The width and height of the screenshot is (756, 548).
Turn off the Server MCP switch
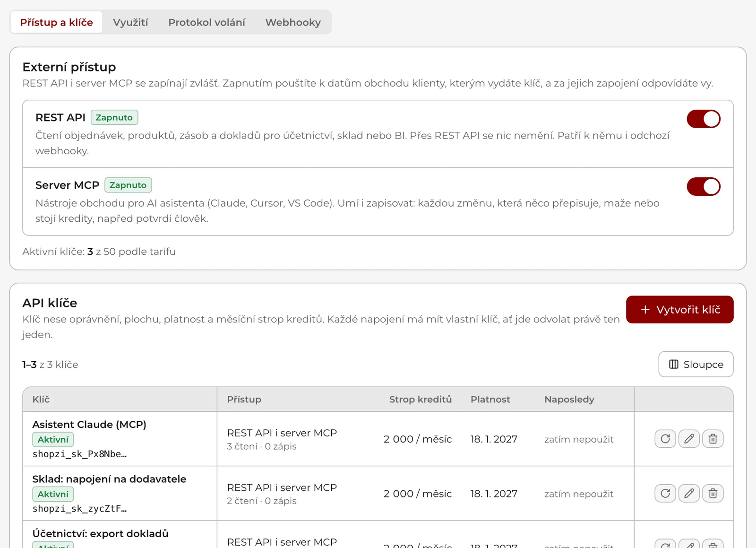[x=704, y=186]
